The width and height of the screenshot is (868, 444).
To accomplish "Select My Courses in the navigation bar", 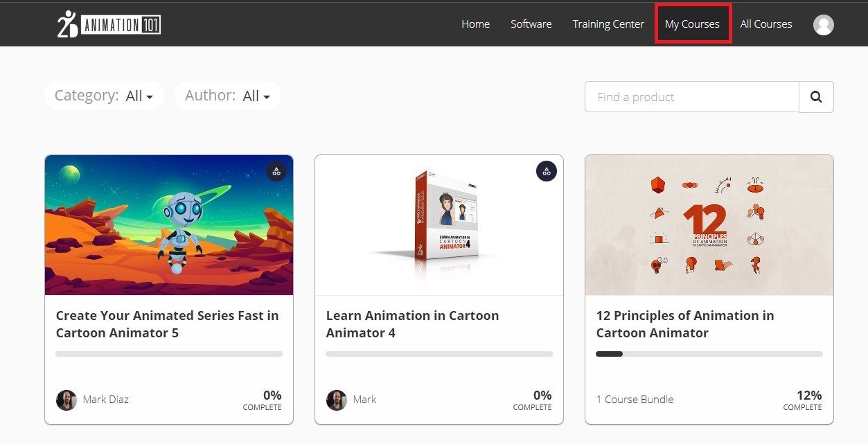I will [692, 24].
